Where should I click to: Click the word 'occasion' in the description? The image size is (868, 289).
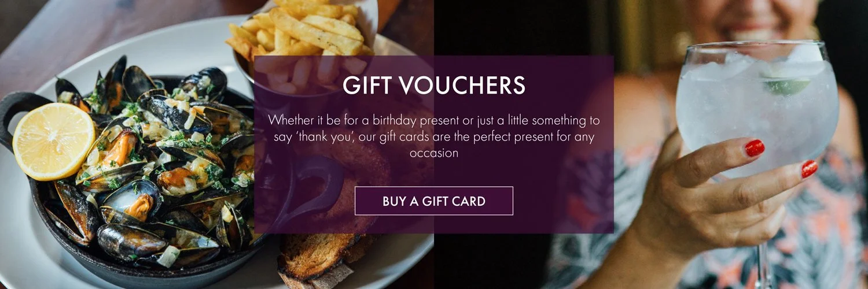pos(434,153)
